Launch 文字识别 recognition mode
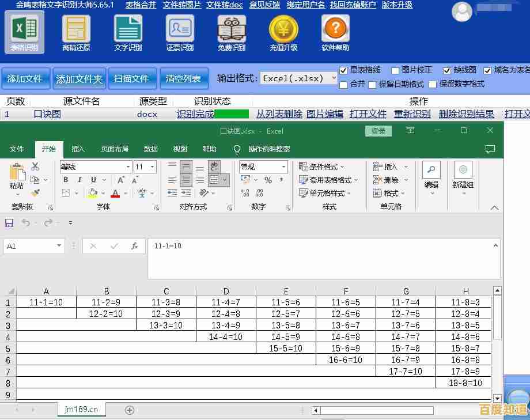 127,29
